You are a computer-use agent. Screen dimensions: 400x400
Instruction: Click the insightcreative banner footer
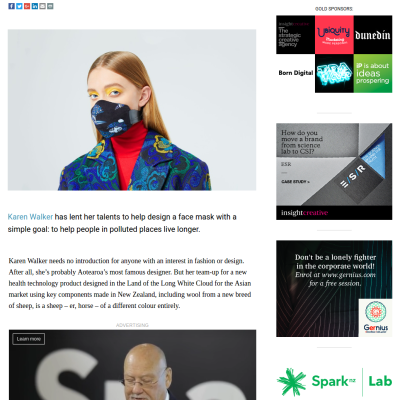pyautogui.click(x=334, y=213)
